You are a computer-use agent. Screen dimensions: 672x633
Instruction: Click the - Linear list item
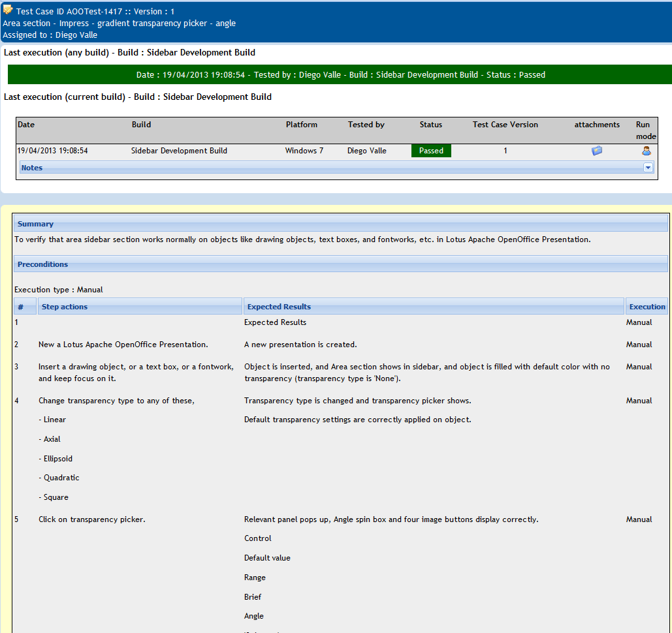pos(52,420)
